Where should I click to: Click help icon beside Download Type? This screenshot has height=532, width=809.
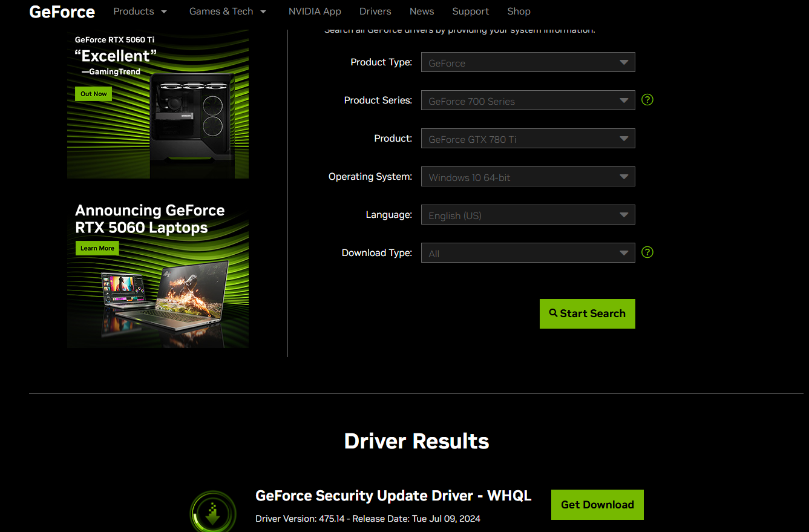pos(647,252)
